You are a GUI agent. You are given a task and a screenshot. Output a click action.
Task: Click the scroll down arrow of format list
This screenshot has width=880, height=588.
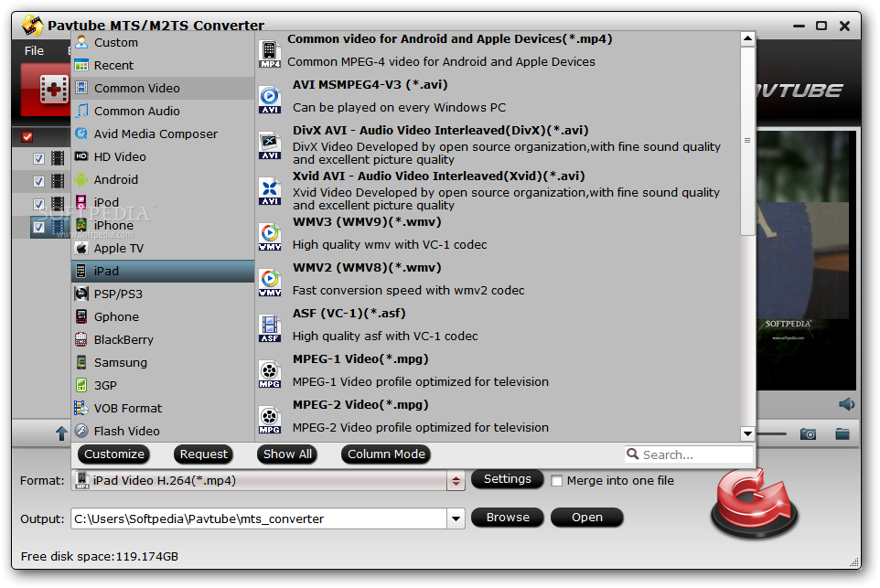pyautogui.click(x=747, y=433)
